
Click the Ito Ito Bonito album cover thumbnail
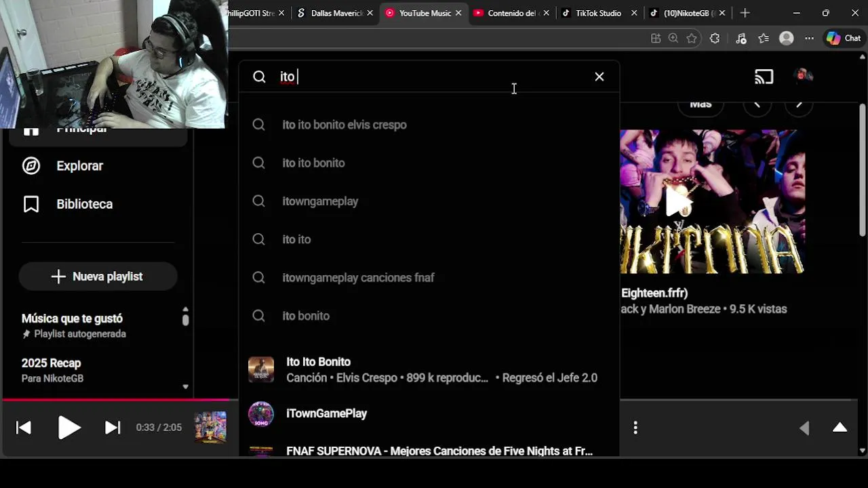tap(261, 369)
